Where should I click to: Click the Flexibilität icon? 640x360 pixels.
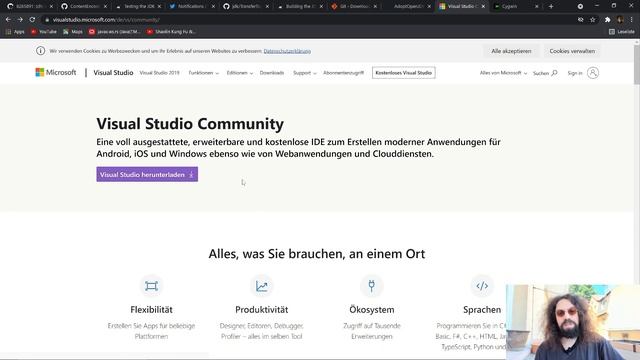point(151,286)
